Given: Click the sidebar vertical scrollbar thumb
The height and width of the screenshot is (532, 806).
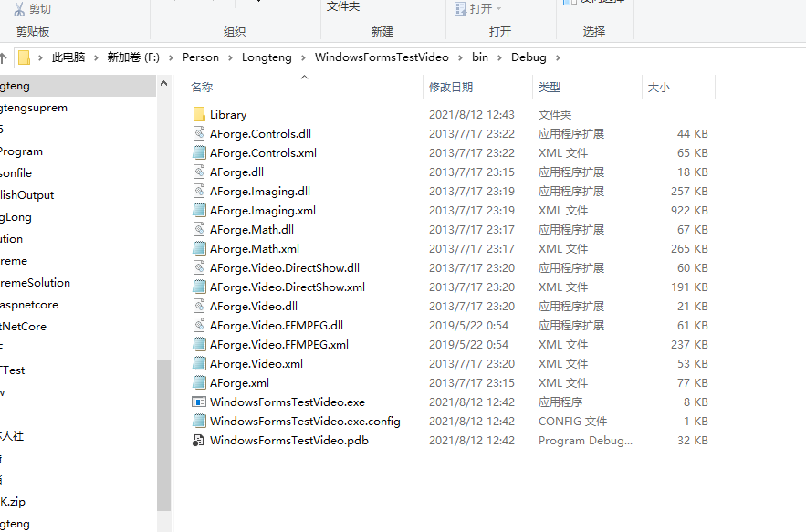Looking at the screenshot, I should 164,435.
